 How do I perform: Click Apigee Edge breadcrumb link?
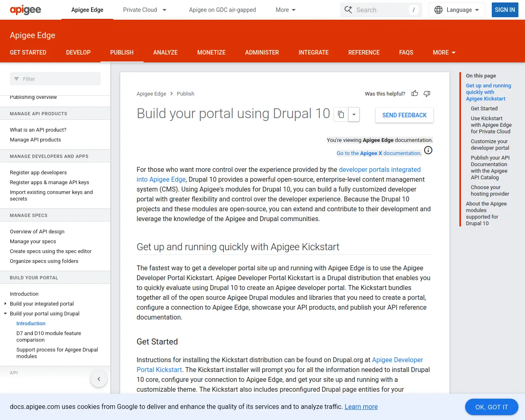point(151,94)
